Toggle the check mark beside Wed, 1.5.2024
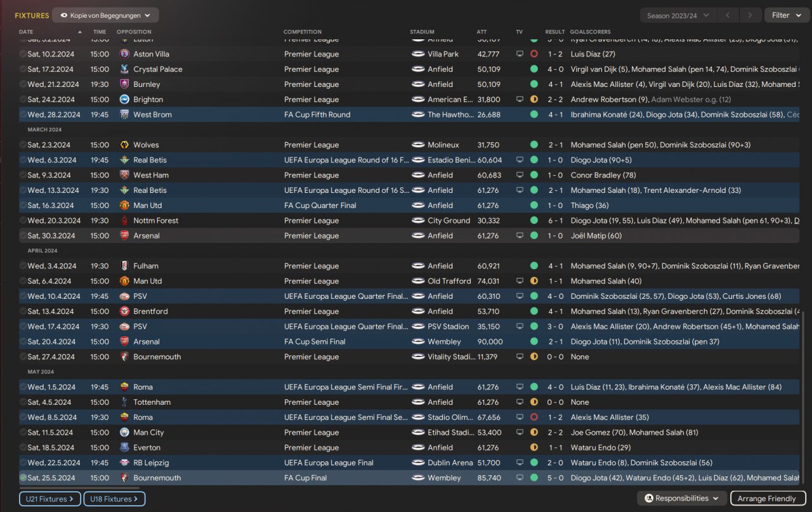 click(23, 387)
